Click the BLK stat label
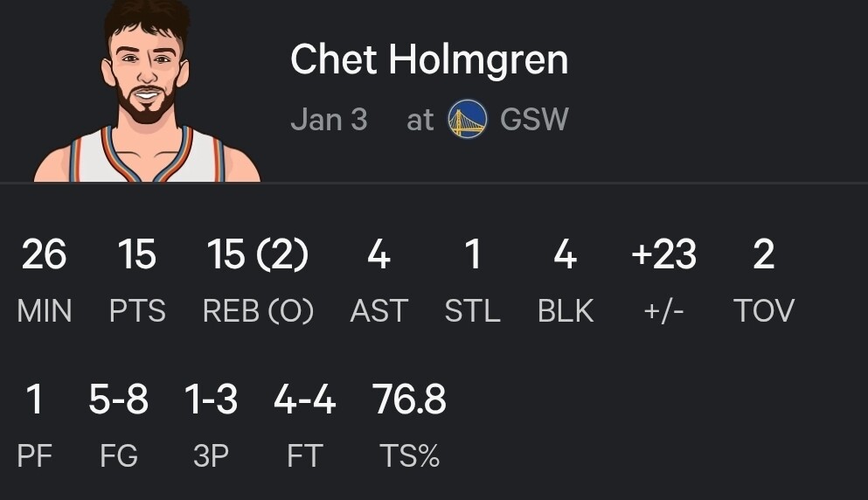Image resolution: width=868 pixels, height=500 pixels. [x=566, y=310]
